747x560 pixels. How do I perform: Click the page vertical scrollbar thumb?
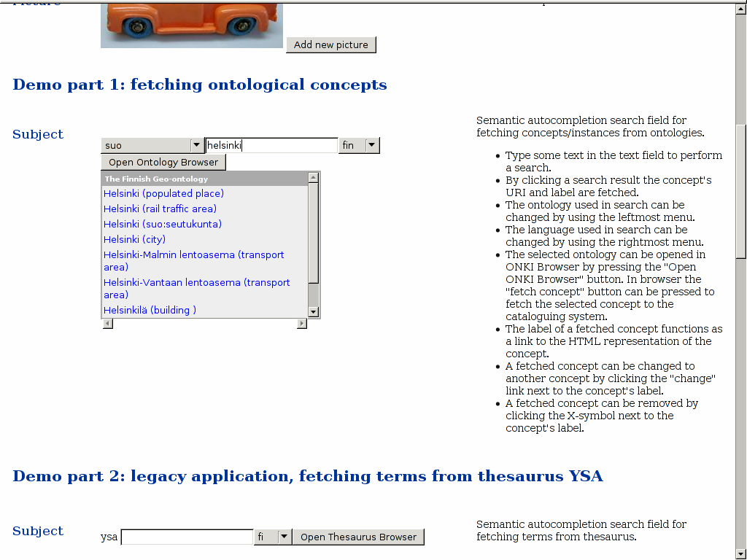click(x=741, y=192)
